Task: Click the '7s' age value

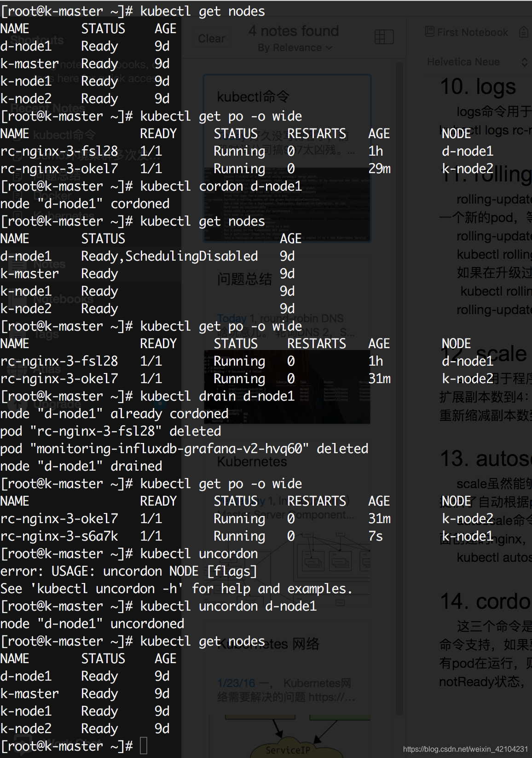Action: click(x=376, y=536)
